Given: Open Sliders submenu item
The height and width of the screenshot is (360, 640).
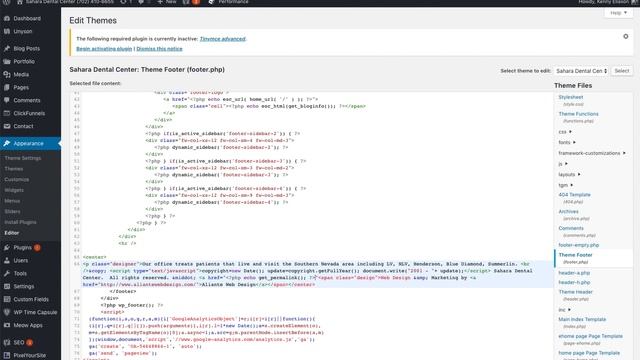Looking at the screenshot, I should click(12, 211).
